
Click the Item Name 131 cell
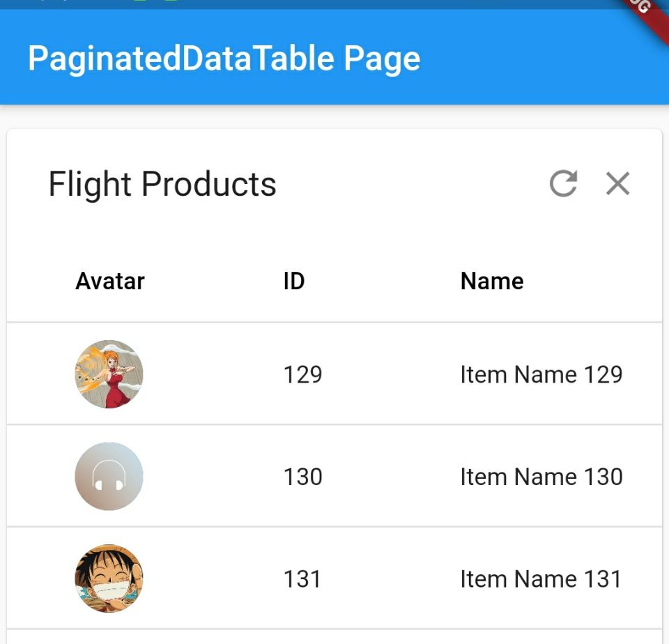point(540,579)
